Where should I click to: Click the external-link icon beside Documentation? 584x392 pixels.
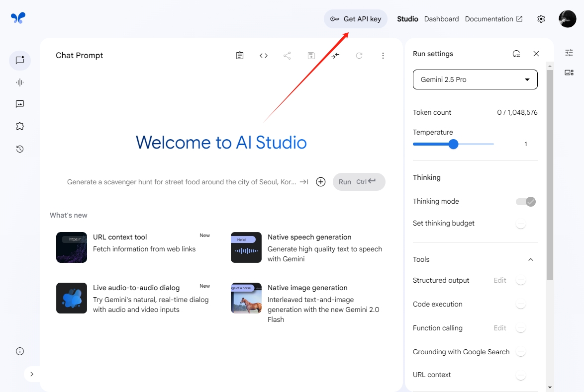(x=519, y=19)
